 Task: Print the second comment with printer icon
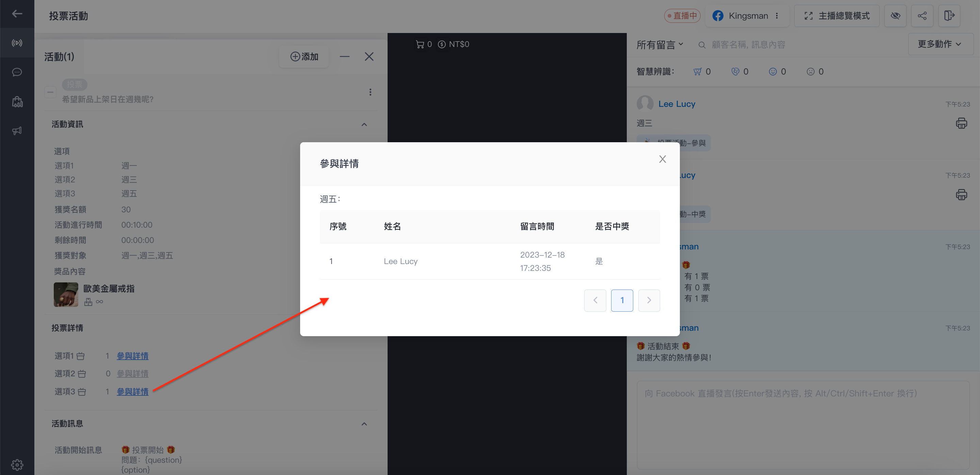(961, 194)
